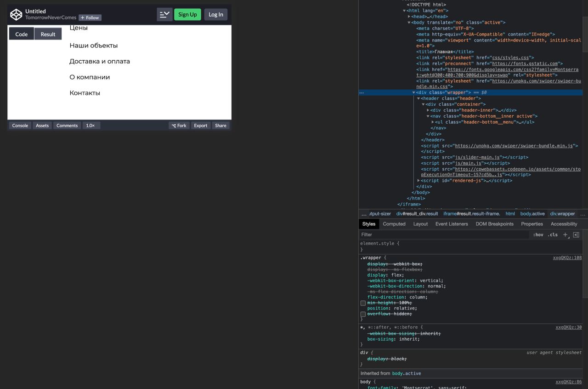Viewport: 588px width, 389px height.
Task: Click ellipsis beside selected wrapper div
Action: tap(362, 92)
